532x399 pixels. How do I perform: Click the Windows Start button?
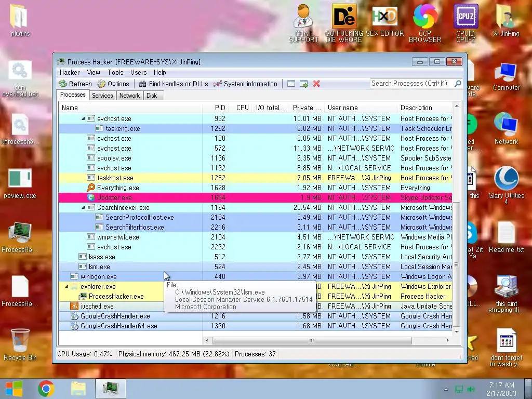coord(14,389)
